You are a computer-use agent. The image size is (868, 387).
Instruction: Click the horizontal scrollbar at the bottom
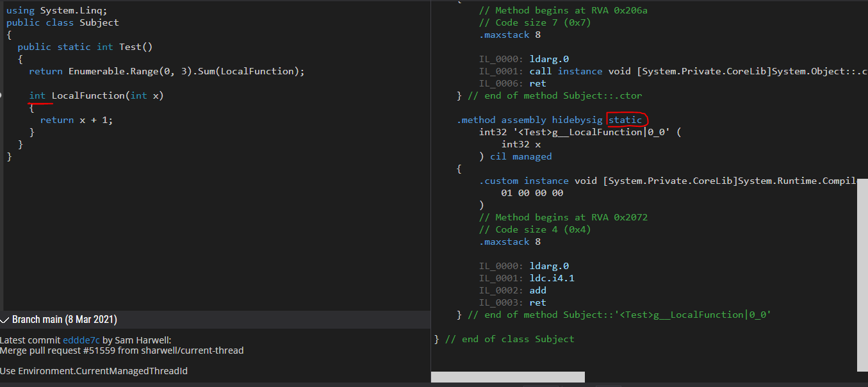(x=508, y=377)
